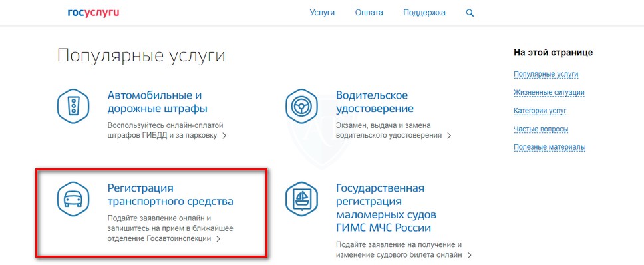Jump to Частые вопросы section link
This screenshot has width=644, height=265.
coord(541,129)
